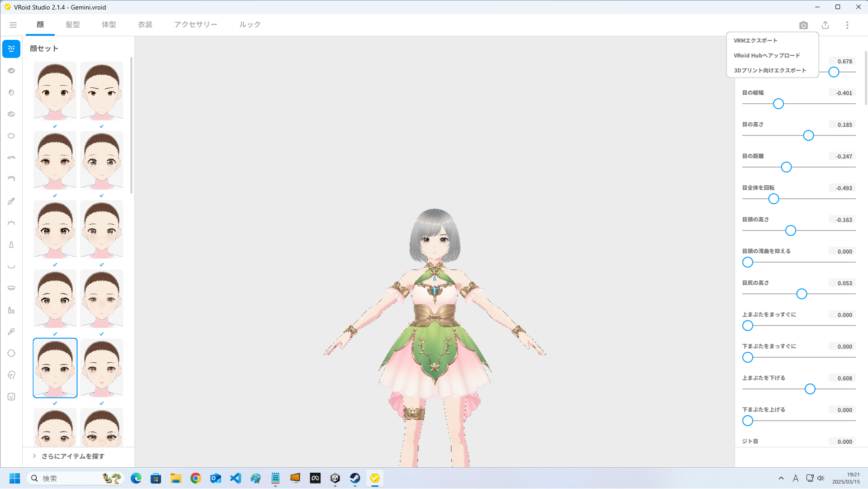Image resolution: width=868 pixels, height=489 pixels.
Task: Toggle the checkmark under the second face preset
Action: (x=101, y=126)
